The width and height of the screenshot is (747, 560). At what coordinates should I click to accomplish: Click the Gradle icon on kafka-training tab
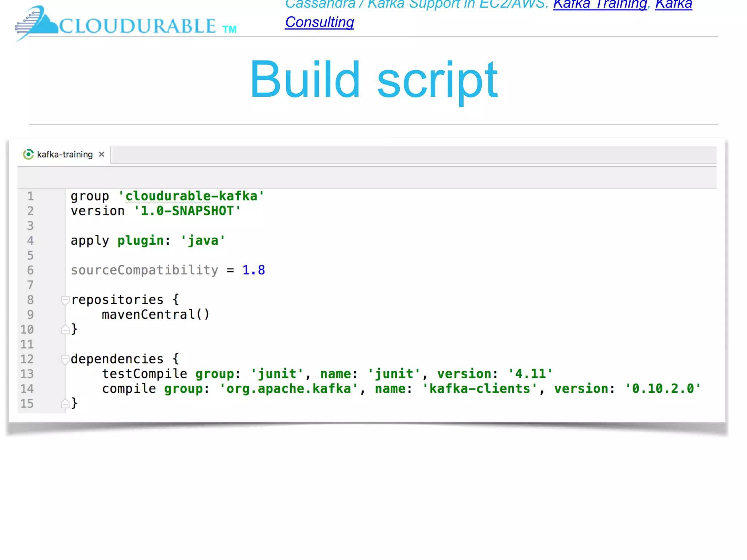pyautogui.click(x=28, y=154)
